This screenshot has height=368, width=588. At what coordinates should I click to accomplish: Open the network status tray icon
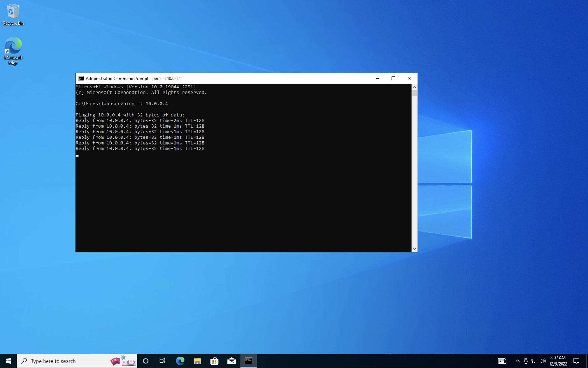coord(534,361)
